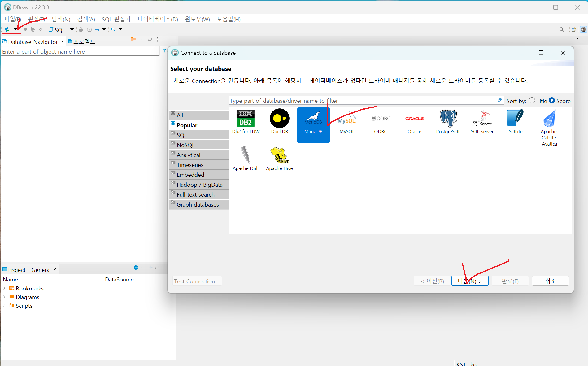Screen dimensions: 588x366
Task: Click the Disconnect plug icon in the toolbar
Action: pos(40,29)
